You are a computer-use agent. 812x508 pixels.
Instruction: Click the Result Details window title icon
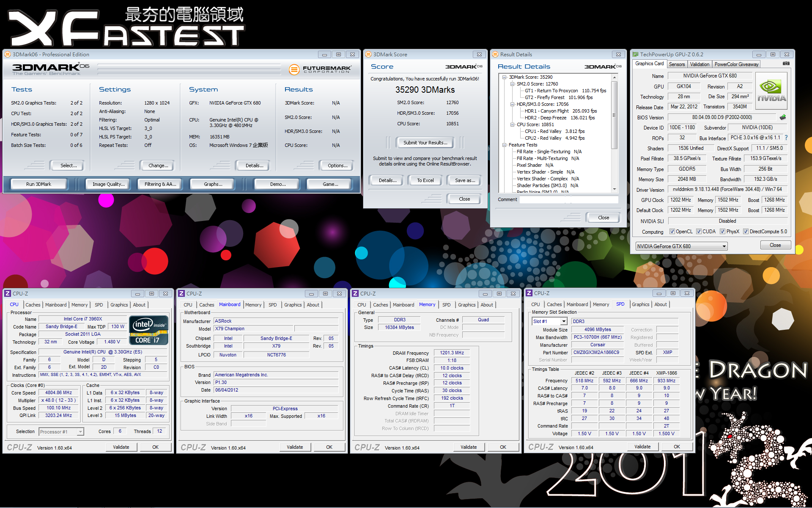[x=495, y=54]
